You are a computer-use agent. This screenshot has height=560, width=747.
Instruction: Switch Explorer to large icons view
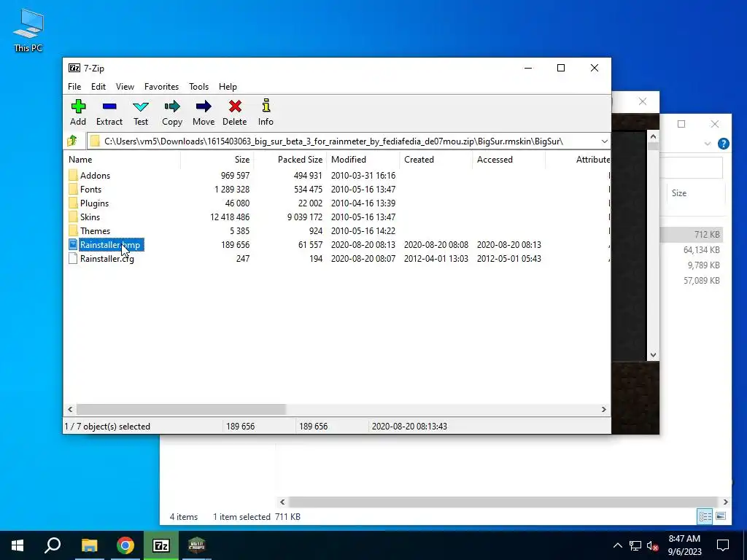(x=721, y=516)
